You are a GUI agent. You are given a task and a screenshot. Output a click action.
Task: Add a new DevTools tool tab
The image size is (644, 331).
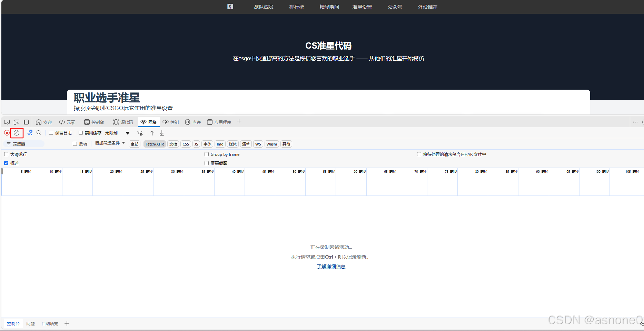[239, 121]
